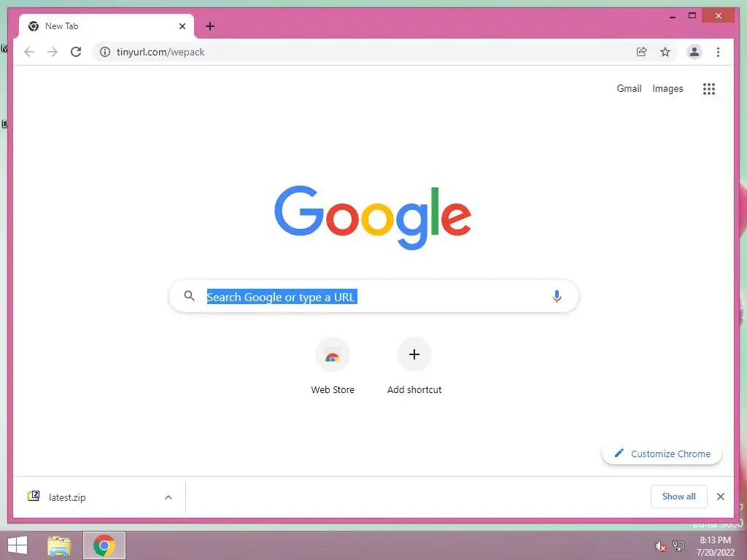Image resolution: width=747 pixels, height=560 pixels.
Task: Open Google Images link
Action: tap(667, 88)
